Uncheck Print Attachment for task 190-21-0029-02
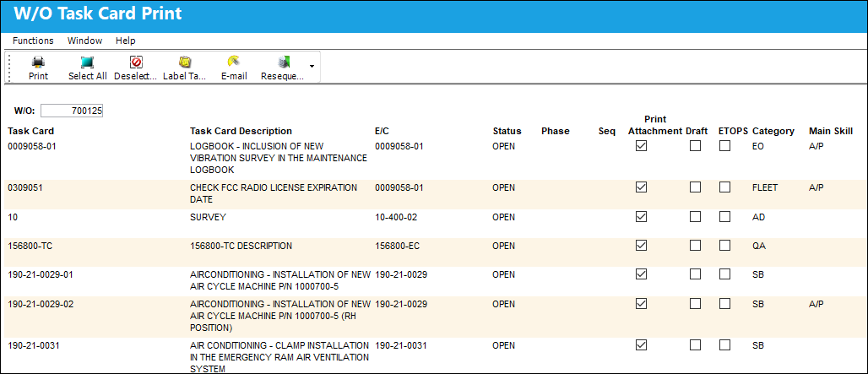 [641, 304]
